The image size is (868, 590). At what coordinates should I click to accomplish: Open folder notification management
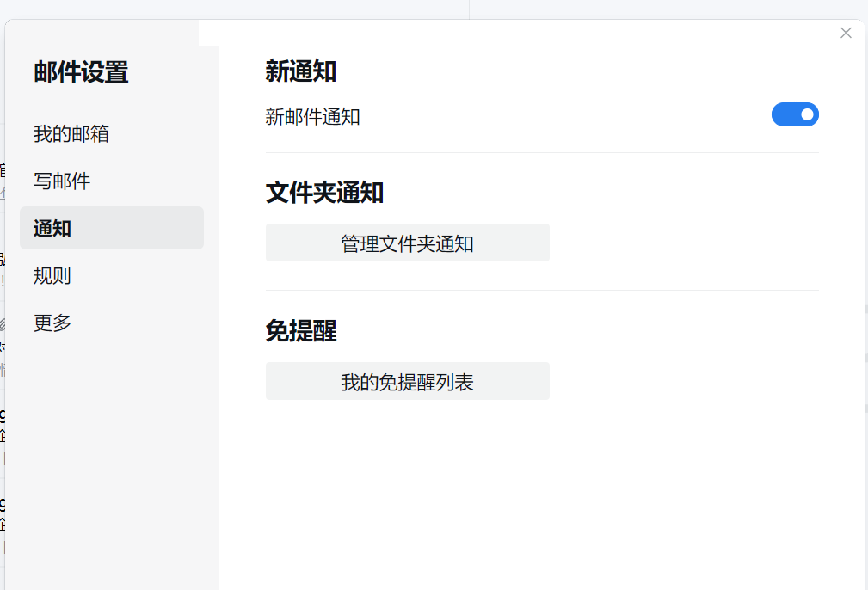tap(407, 243)
